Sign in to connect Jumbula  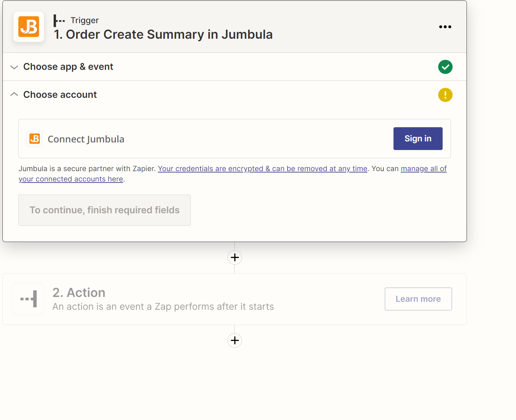tap(418, 139)
